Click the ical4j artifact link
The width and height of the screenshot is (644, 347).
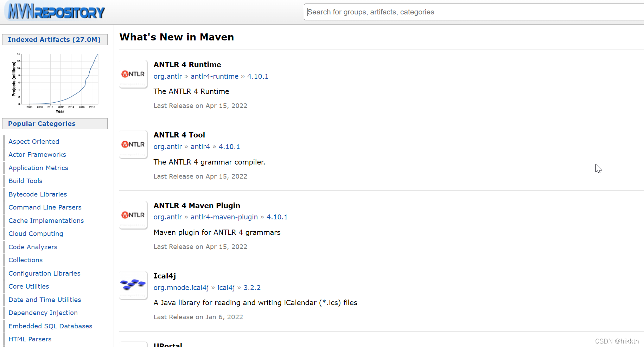[x=226, y=288]
